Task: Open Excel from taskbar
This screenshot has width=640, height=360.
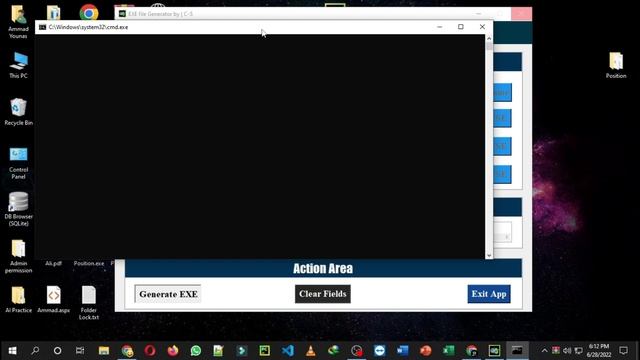Action: click(449, 351)
